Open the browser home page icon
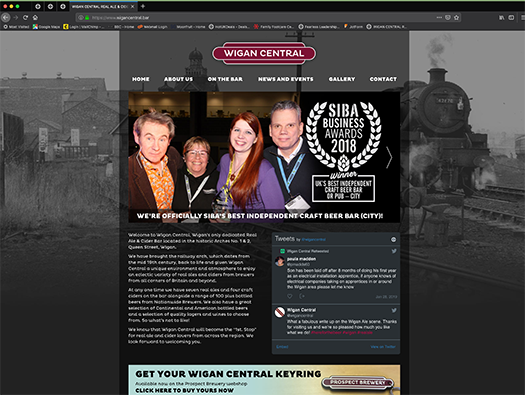The height and width of the screenshot is (395, 525). [x=35, y=17]
